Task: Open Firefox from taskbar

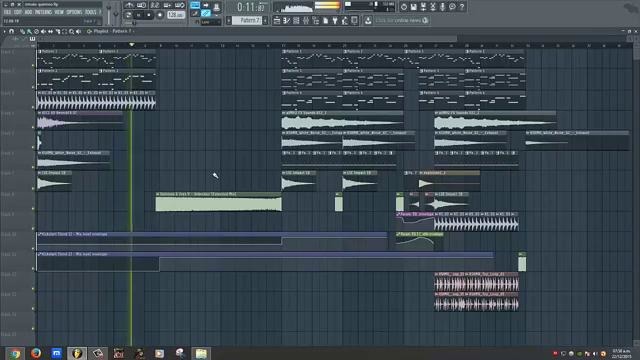Action: click(36, 353)
